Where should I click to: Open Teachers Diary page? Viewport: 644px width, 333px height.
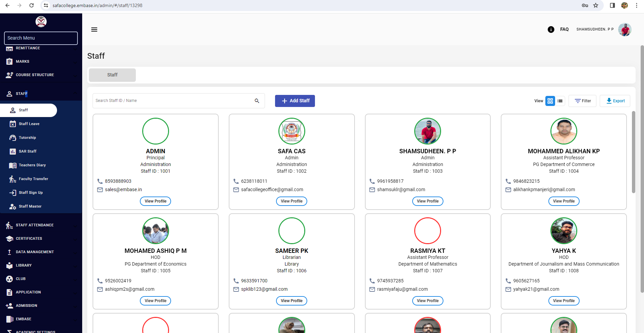pos(41,165)
